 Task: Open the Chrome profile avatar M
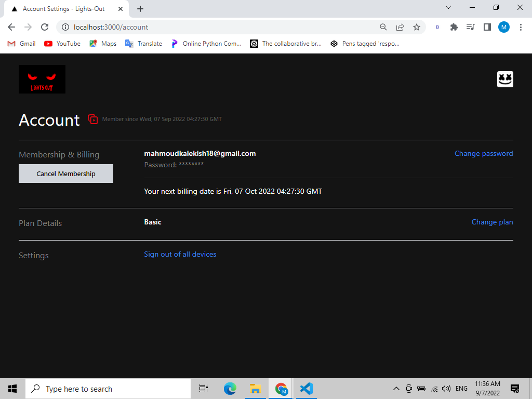click(504, 26)
